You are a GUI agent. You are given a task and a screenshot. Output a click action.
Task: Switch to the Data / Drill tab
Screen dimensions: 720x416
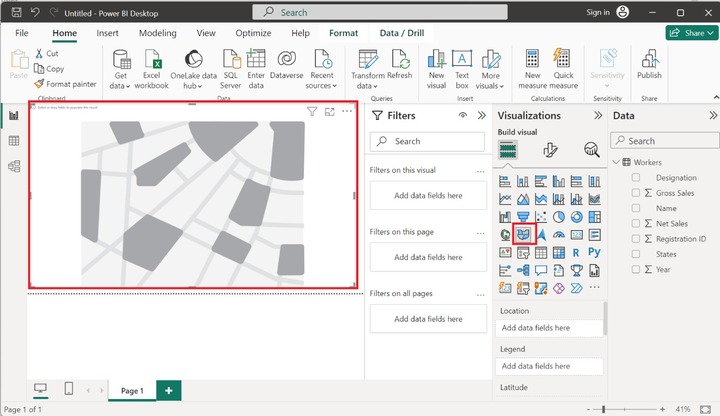pos(401,33)
